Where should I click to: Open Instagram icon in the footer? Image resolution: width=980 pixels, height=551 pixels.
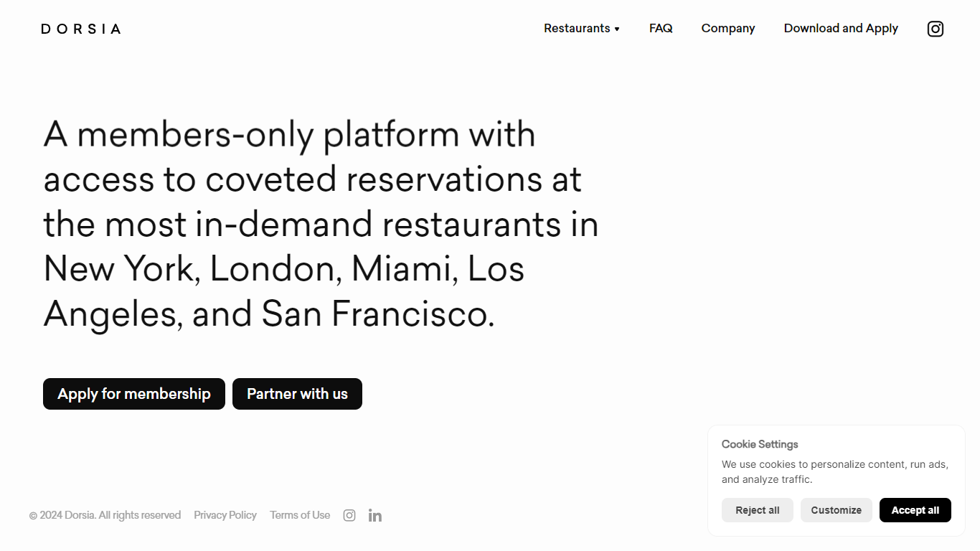[x=349, y=515]
